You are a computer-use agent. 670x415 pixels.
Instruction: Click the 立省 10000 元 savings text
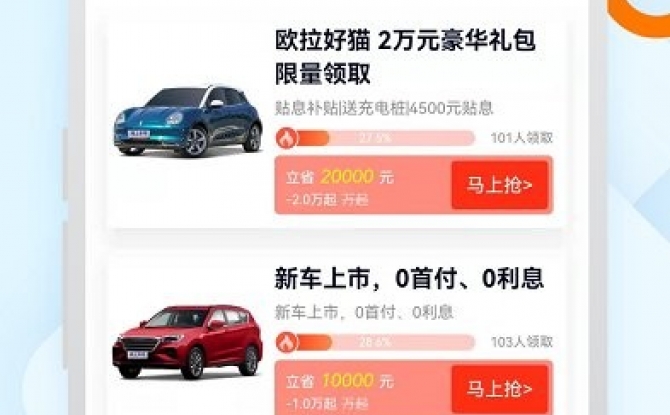coord(340,381)
